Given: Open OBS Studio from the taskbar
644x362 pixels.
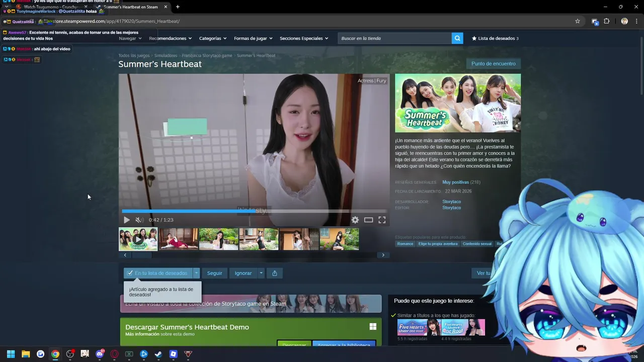Looking at the screenshot, I should tap(70, 354).
